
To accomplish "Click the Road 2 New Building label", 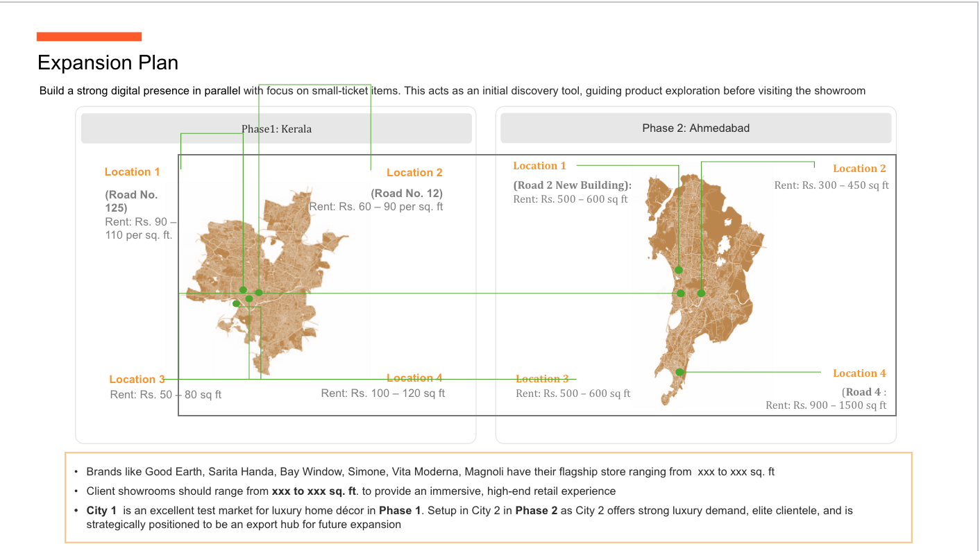I will point(573,185).
